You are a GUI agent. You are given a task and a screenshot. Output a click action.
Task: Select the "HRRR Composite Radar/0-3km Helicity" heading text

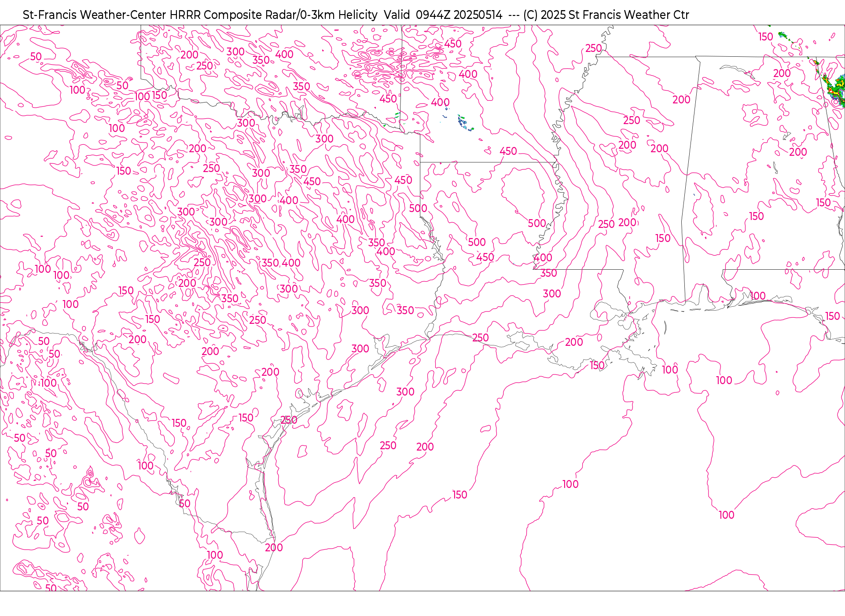pos(273,15)
